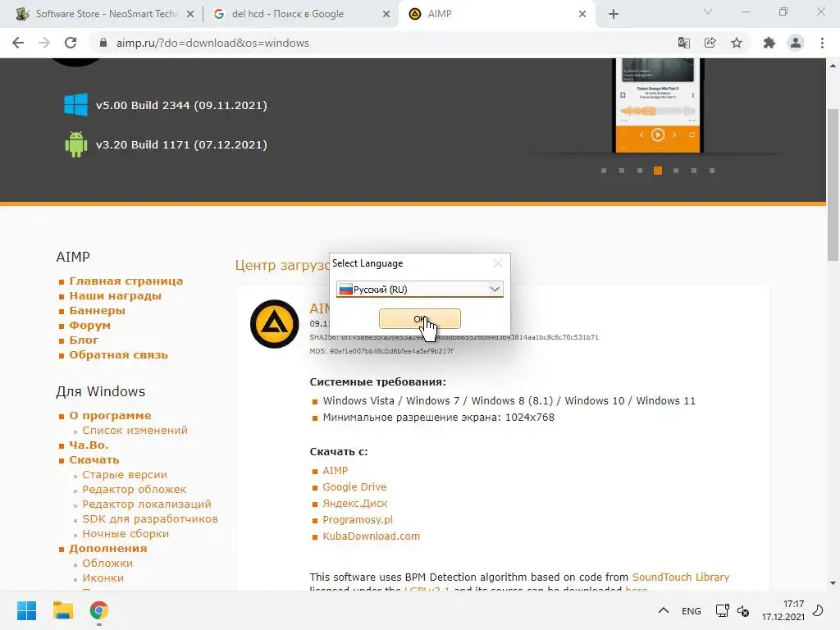The image size is (840, 630).
Task: Click Windows logo next to v5.00 build
Action: point(75,105)
